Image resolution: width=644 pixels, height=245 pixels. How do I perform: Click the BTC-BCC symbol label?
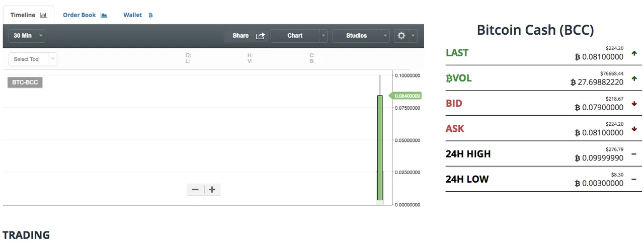(x=25, y=83)
